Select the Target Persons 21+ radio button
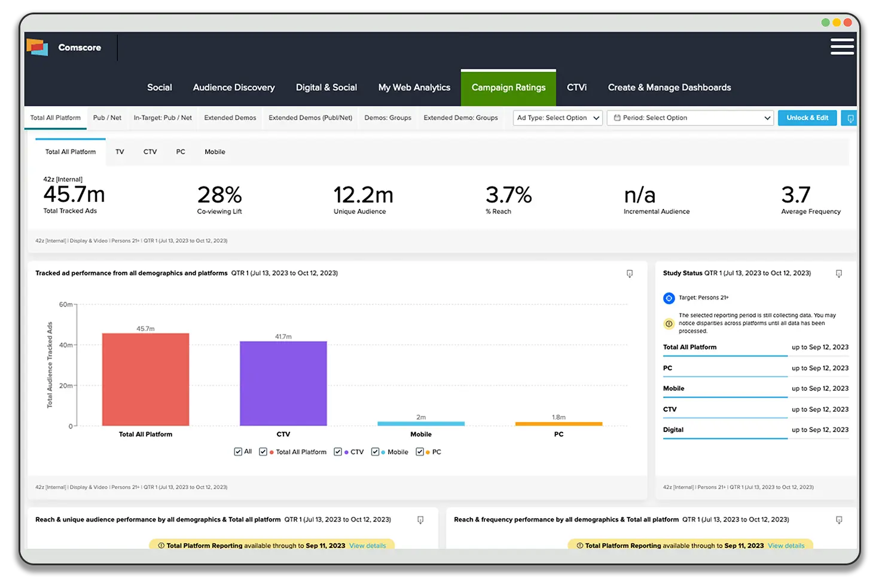Image resolution: width=882 pixels, height=588 pixels. (x=669, y=298)
